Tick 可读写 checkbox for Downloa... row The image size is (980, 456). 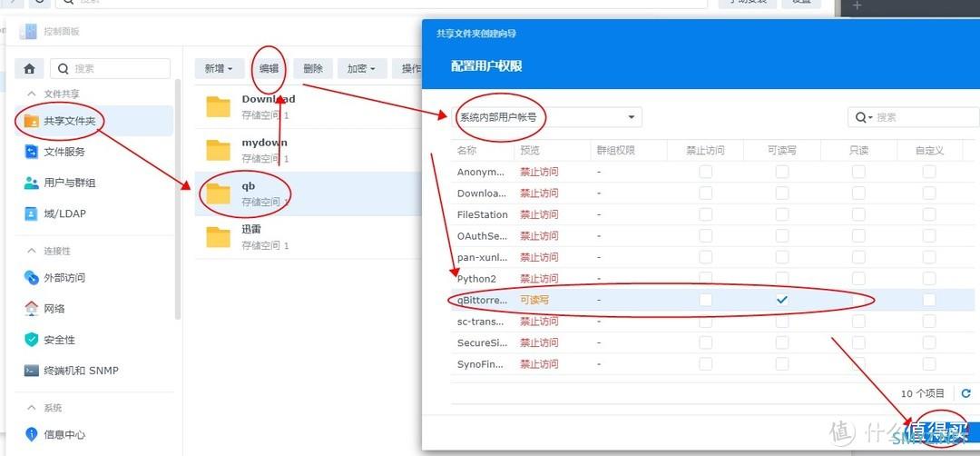pyautogui.click(x=782, y=193)
